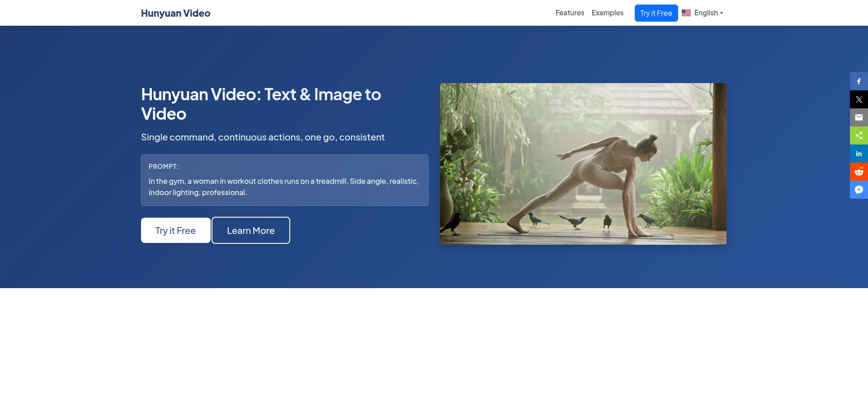The height and width of the screenshot is (401, 868).
Task: Share on LinkedIn icon
Action: pos(859,154)
